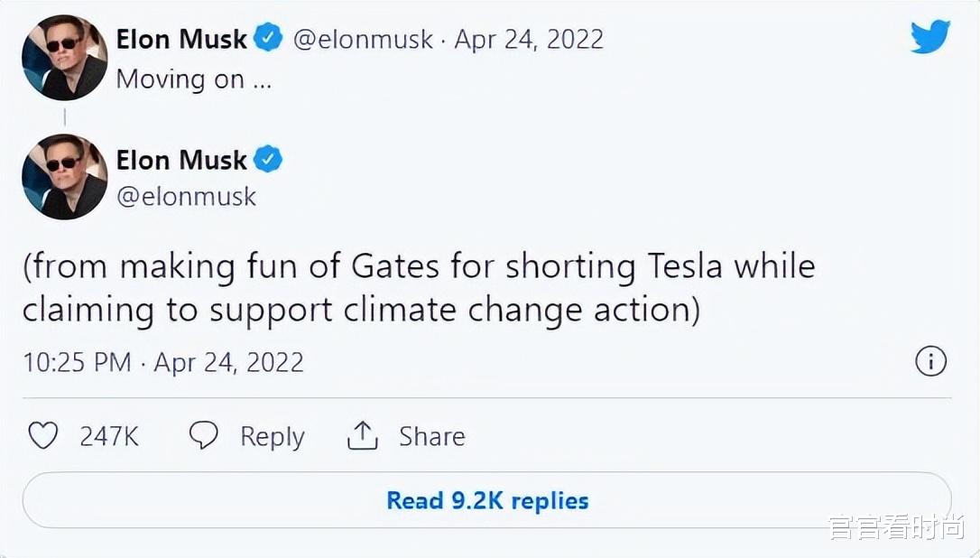Click Read 9.2K replies button
This screenshot has height=558, width=980.
[487, 500]
